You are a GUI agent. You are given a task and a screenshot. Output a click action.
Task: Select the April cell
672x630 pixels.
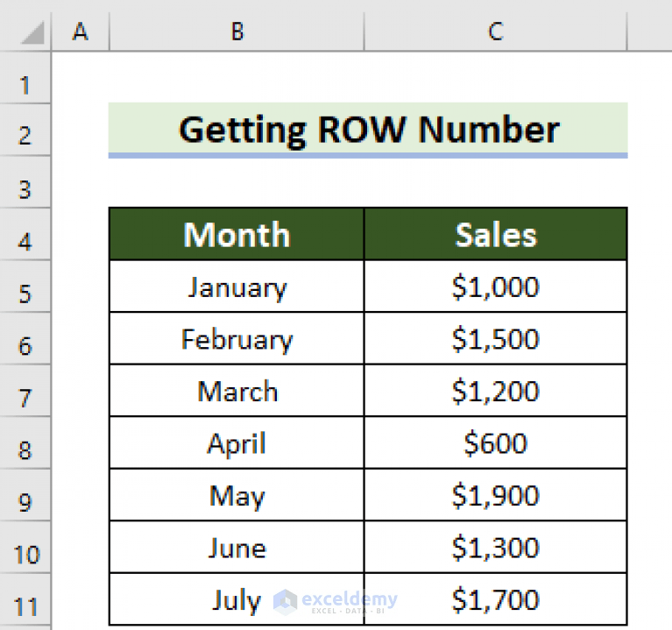pyautogui.click(x=237, y=443)
